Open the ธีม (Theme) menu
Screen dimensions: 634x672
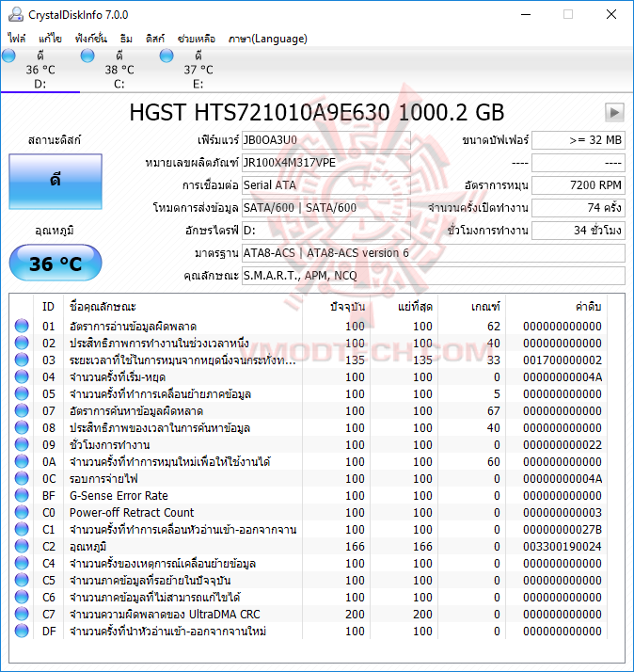click(x=126, y=39)
